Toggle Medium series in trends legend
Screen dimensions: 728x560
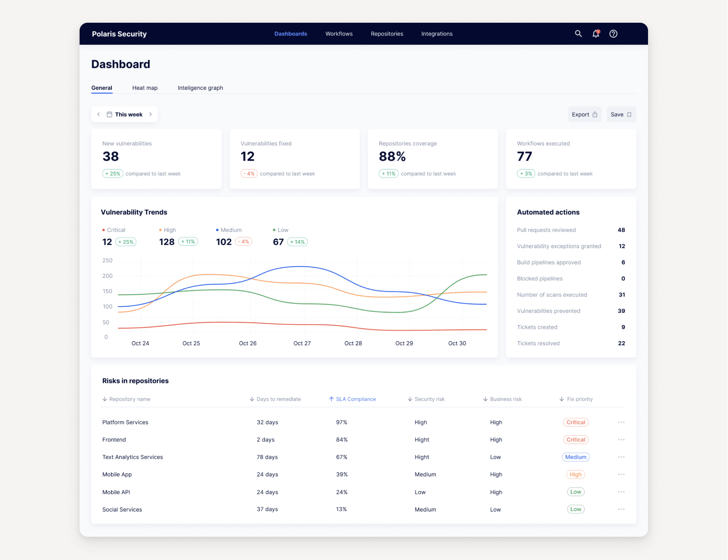coord(229,230)
